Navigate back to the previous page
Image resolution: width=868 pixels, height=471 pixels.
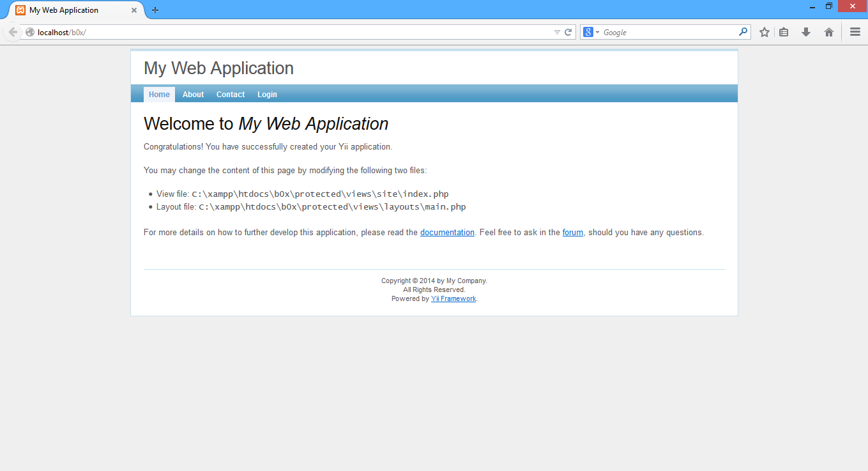[13, 31]
